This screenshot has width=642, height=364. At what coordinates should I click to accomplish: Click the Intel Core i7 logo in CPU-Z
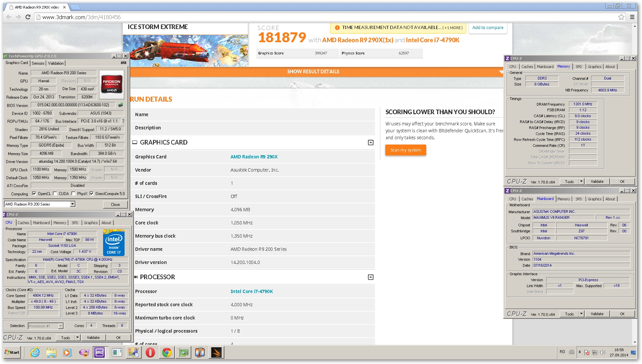click(114, 243)
